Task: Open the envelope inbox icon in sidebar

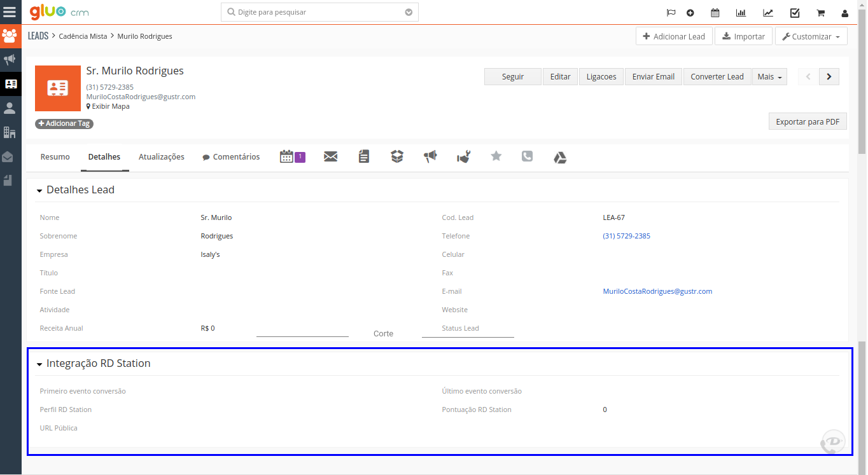Action: point(8,156)
